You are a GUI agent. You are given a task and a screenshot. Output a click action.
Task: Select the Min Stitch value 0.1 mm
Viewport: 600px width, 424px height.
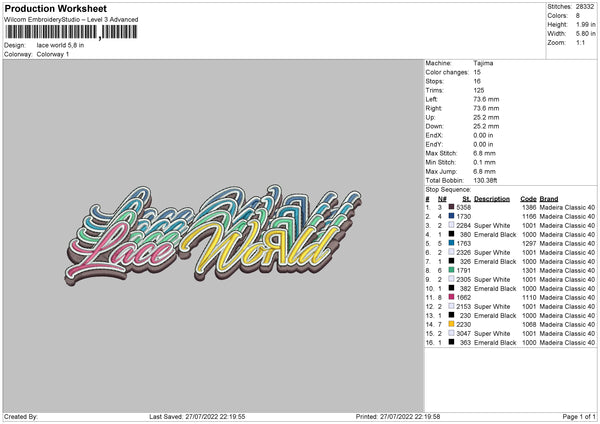[x=484, y=162]
